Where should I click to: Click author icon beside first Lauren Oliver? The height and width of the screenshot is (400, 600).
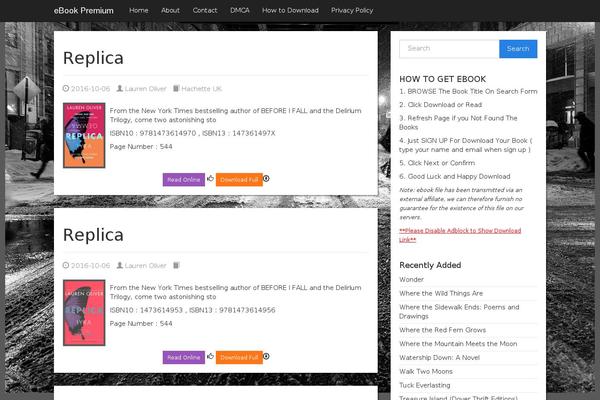coord(120,88)
